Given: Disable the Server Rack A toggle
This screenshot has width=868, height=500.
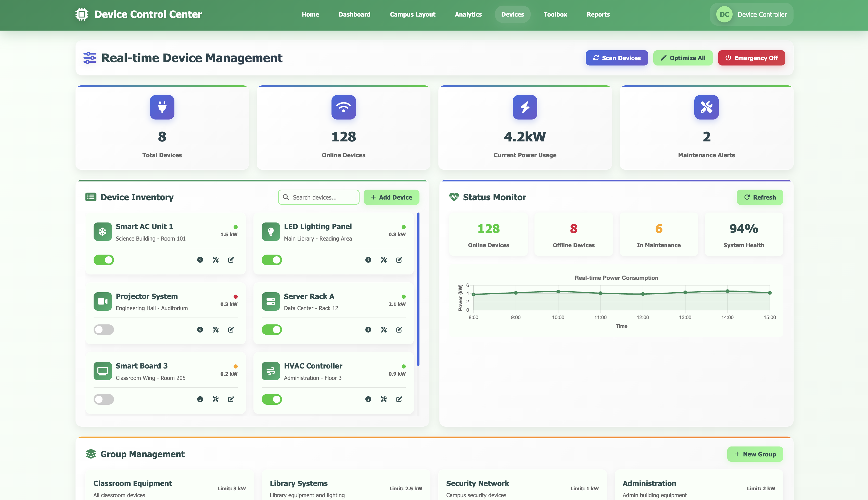Looking at the screenshot, I should 272,330.
